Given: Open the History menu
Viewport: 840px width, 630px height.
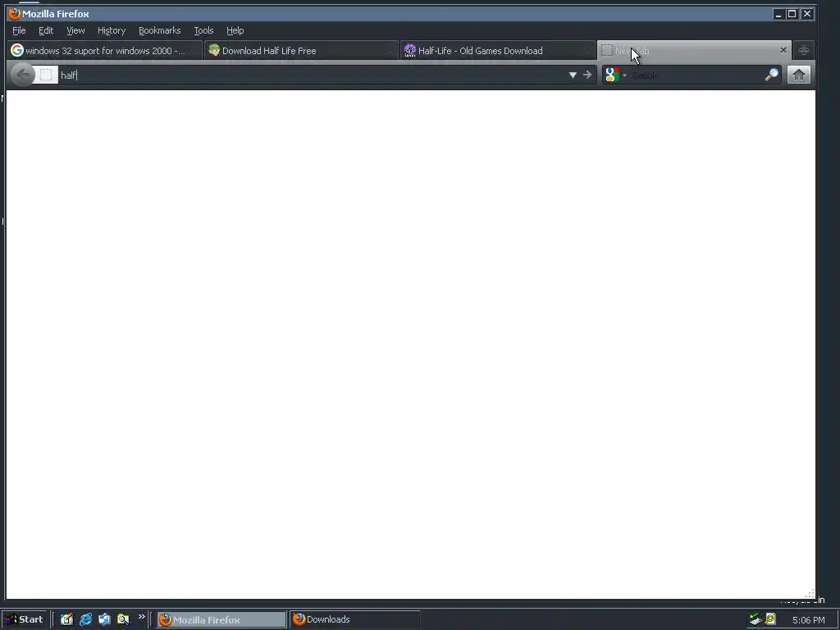Looking at the screenshot, I should click(x=112, y=30).
